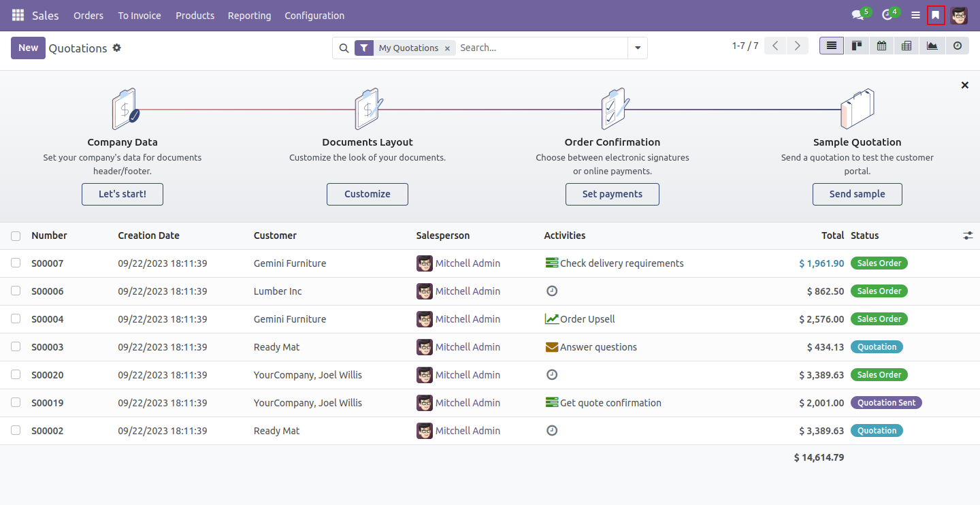Click Check delivery requirements activity
The height and width of the screenshot is (505, 980).
615,263
